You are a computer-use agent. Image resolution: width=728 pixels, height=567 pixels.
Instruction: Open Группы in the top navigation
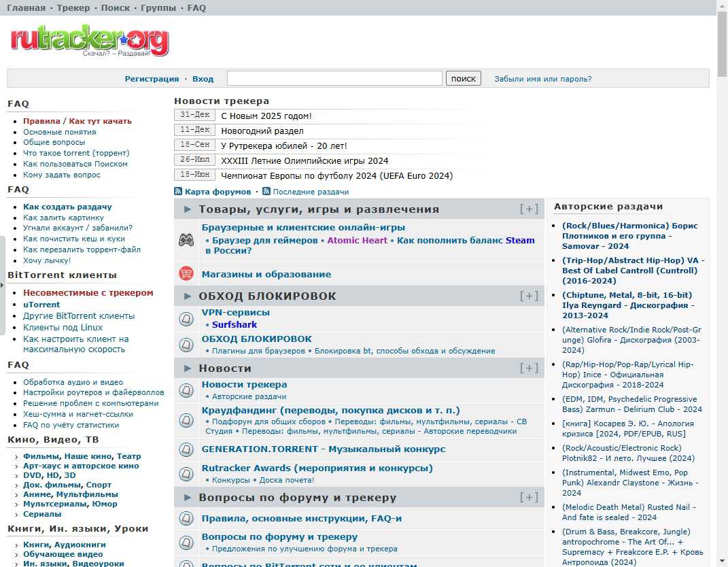[x=158, y=8]
